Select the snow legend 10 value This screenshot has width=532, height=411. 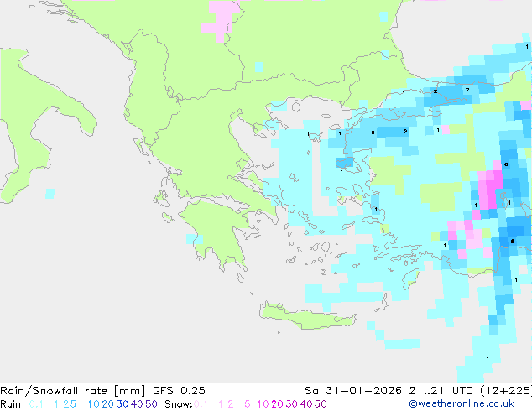[263, 404]
